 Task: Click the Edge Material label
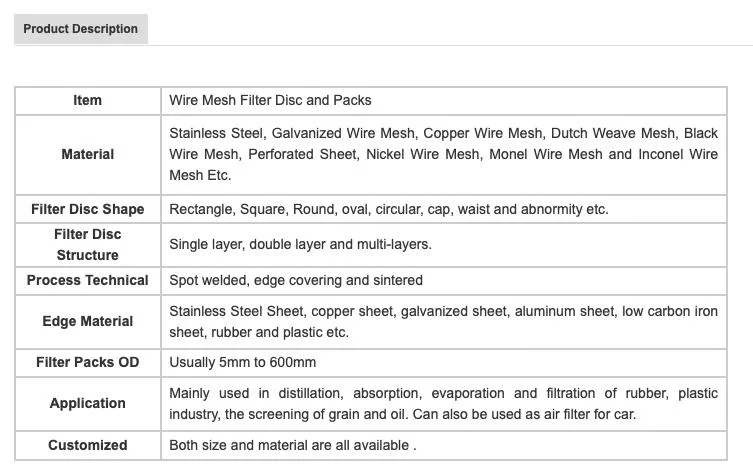(88, 321)
